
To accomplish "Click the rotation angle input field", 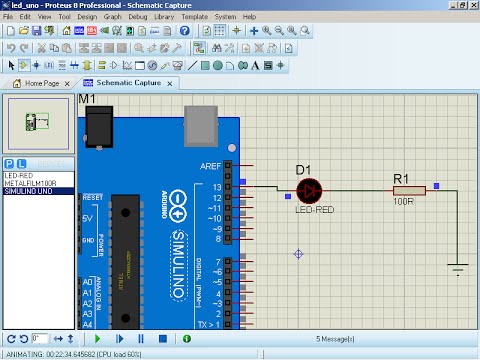I will (x=40, y=339).
